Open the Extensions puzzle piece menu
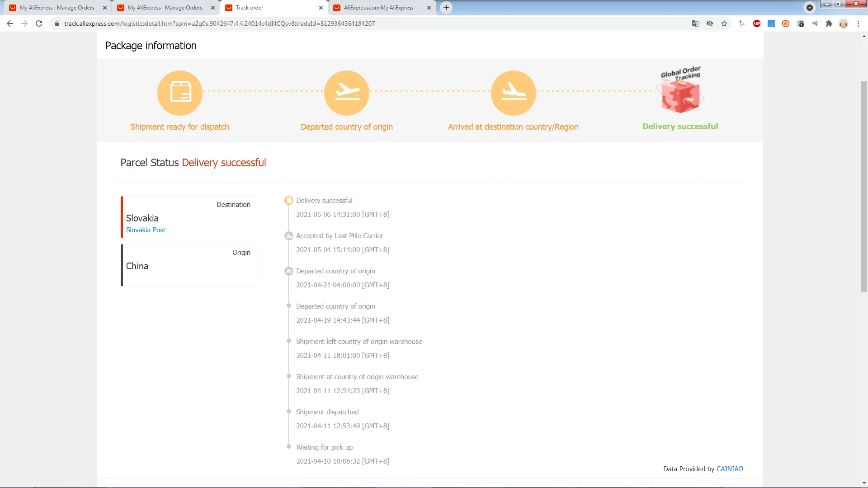Image resolution: width=868 pixels, height=488 pixels. click(x=829, y=23)
